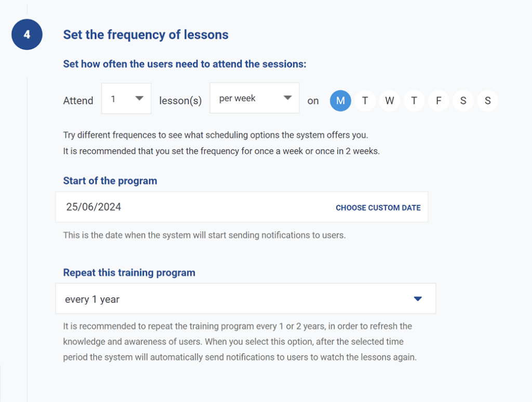This screenshot has height=402, width=532.
Task: Open the 'per week' frequency dropdown
Action: click(254, 98)
